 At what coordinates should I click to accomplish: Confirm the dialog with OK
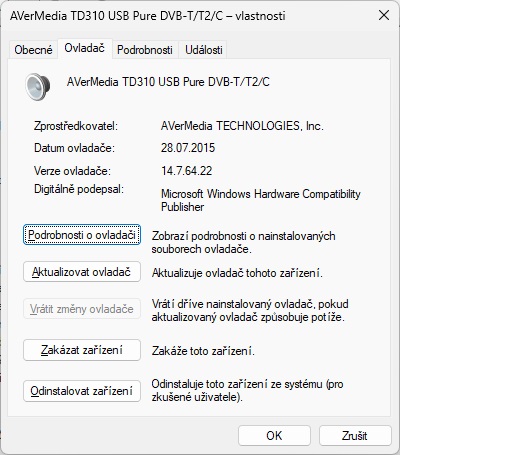[274, 435]
